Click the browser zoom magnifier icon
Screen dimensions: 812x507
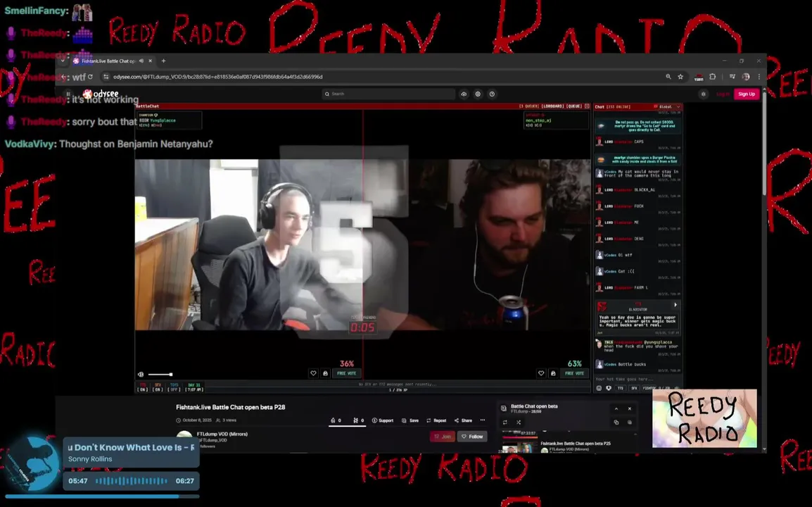tap(668, 77)
